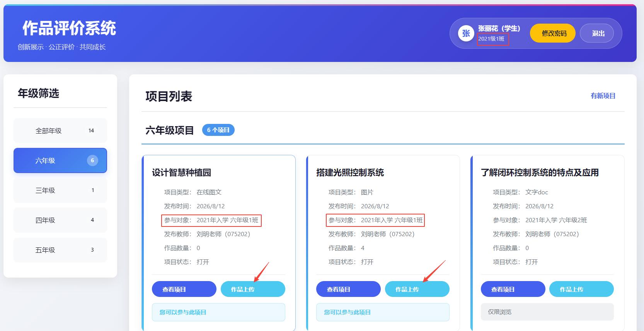Open 查看项目 for 了解闭环控制系统的特点及应用

pos(513,289)
